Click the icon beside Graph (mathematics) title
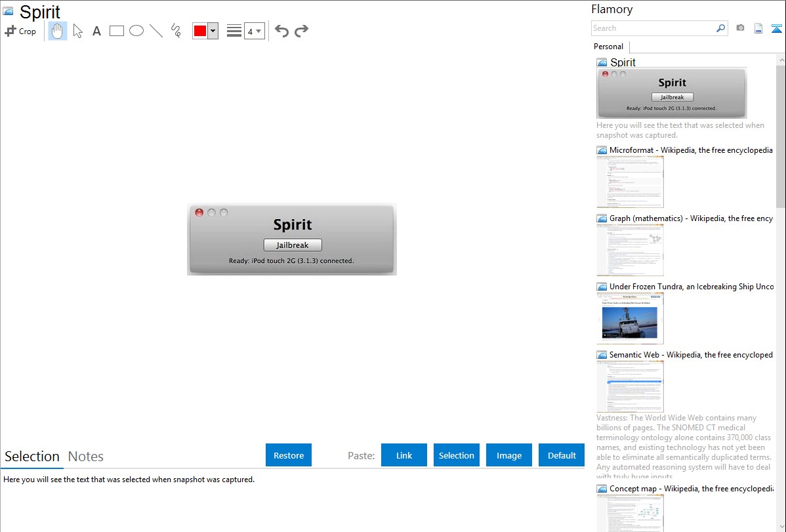The image size is (786, 532). [x=602, y=218]
